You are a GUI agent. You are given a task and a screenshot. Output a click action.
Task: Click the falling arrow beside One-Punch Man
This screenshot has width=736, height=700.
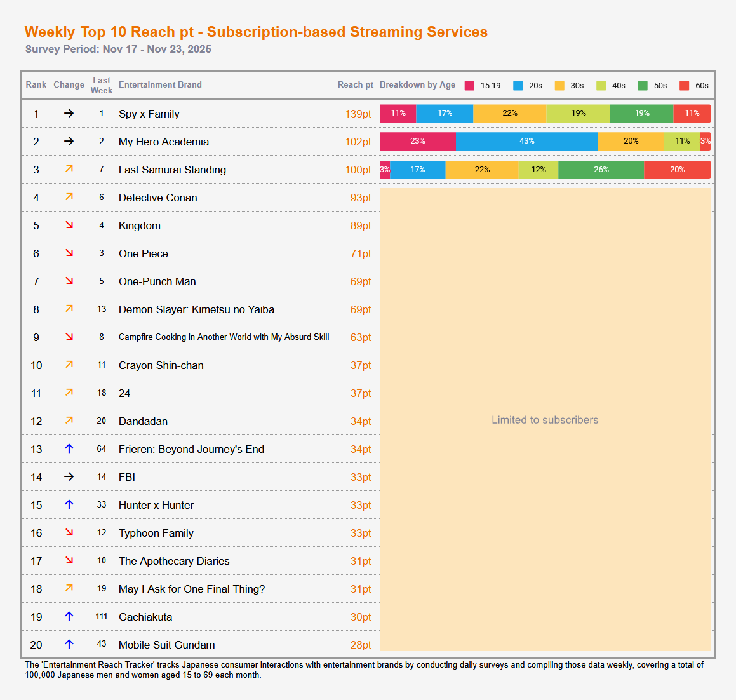click(69, 281)
